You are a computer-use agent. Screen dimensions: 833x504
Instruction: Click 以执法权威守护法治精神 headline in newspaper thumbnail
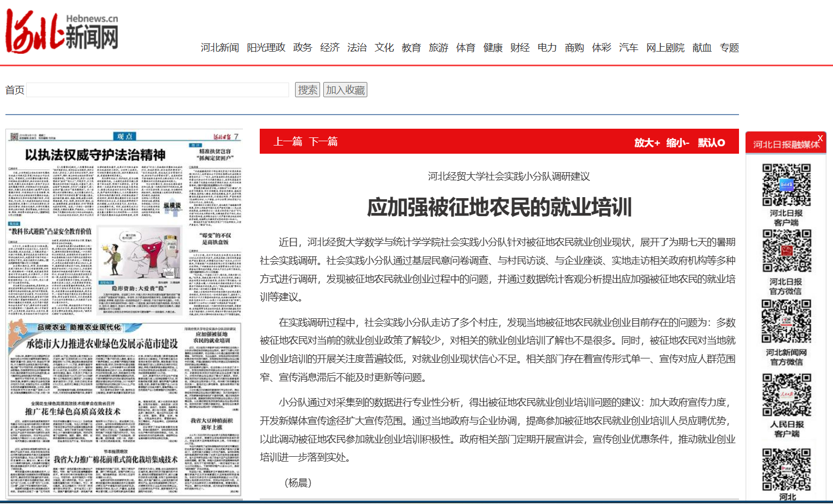(x=95, y=155)
